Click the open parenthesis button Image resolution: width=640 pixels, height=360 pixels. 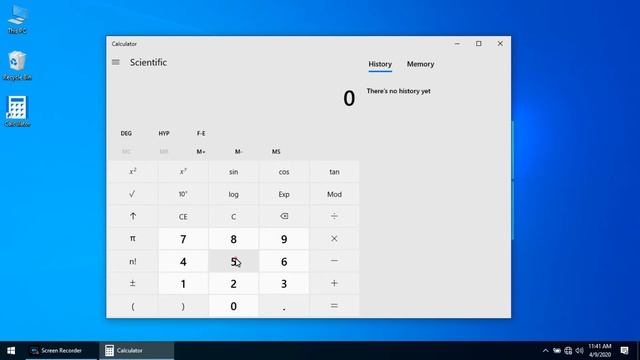click(x=133, y=306)
